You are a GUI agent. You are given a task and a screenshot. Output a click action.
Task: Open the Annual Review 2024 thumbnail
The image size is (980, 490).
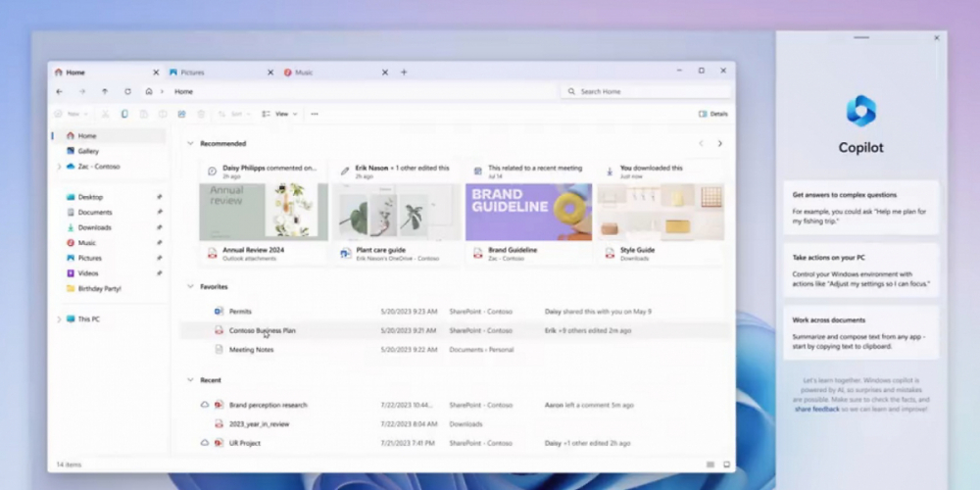(263, 212)
